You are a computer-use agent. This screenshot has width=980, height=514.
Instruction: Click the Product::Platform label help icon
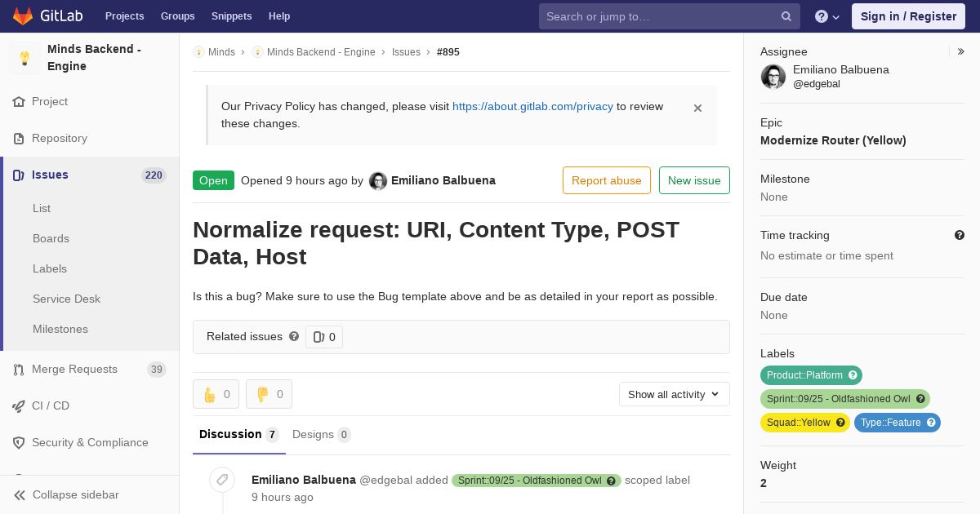coord(853,375)
